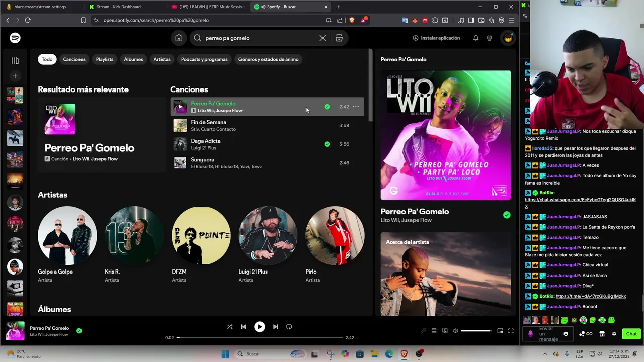Click Instalar aplicación button
The width and height of the screenshot is (644, 362).
(436, 38)
